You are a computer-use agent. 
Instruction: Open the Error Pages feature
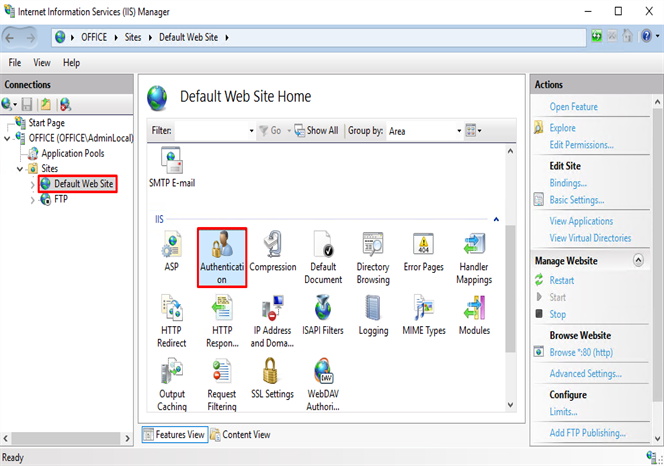423,251
